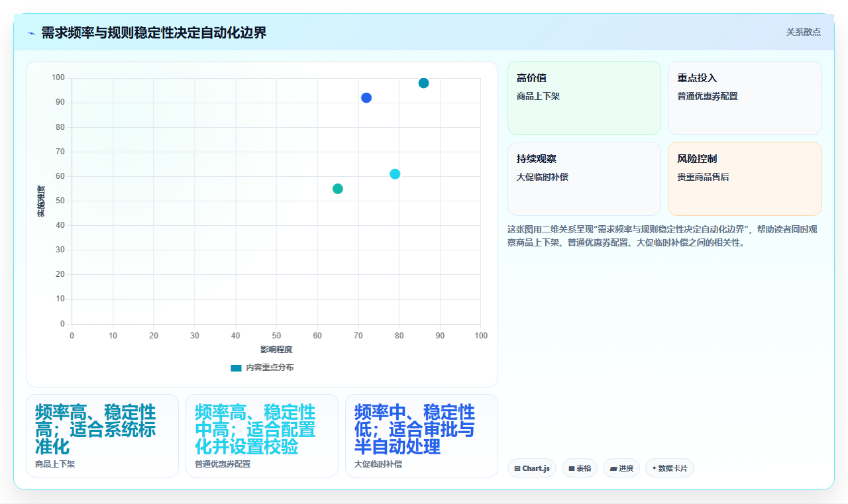The height and width of the screenshot is (504, 848).
Task: Click 大促临时补偿 caption under third summary
Action: (x=378, y=464)
